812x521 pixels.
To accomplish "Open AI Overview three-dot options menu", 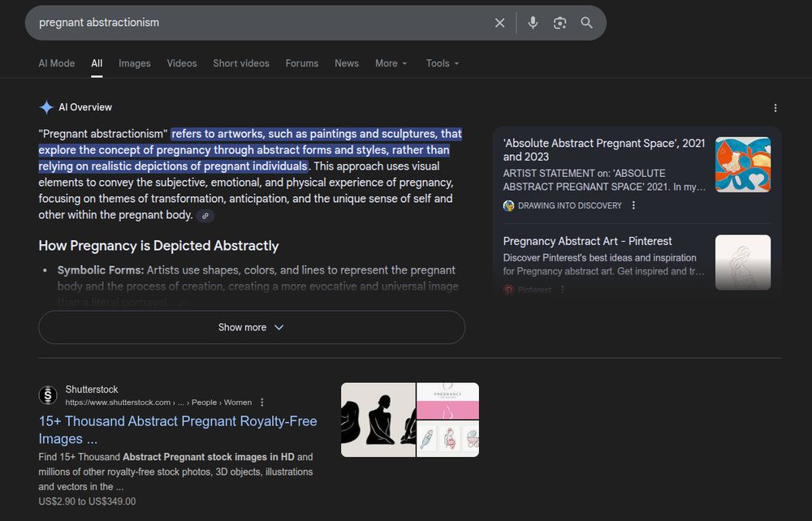I will coord(775,108).
